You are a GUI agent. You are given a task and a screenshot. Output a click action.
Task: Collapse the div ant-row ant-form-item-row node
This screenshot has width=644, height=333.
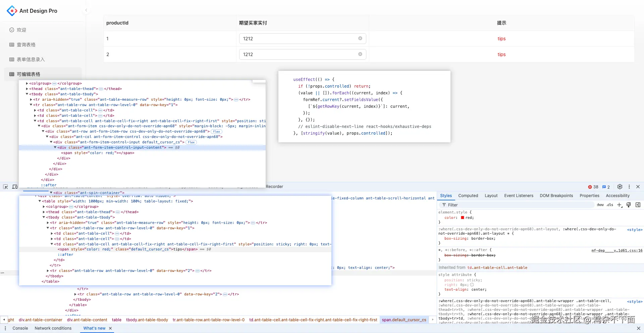pyautogui.click(x=43, y=132)
